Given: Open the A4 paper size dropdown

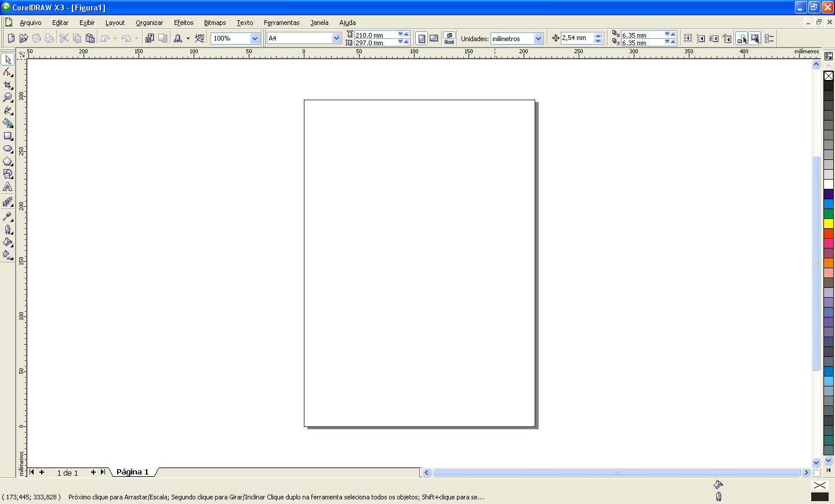Looking at the screenshot, I should pos(336,38).
